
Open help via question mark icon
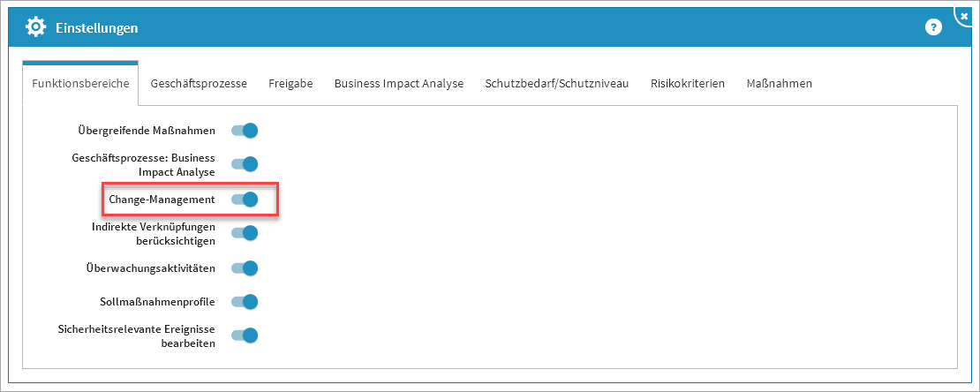click(933, 27)
